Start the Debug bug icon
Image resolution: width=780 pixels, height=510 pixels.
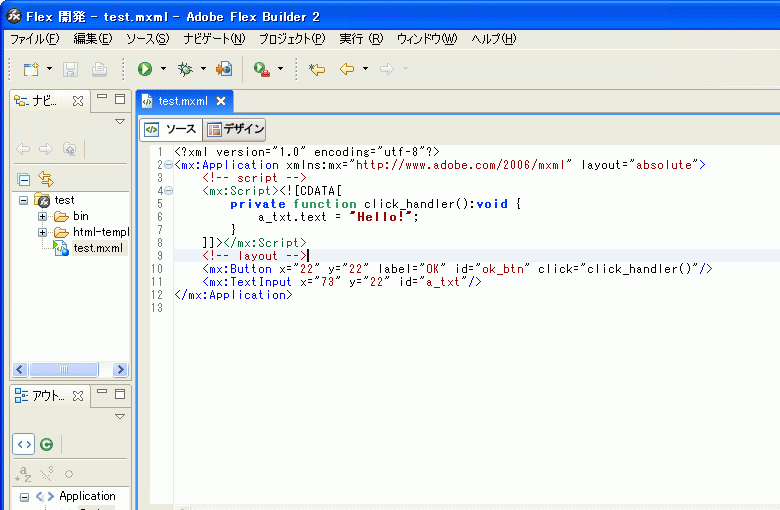186,69
